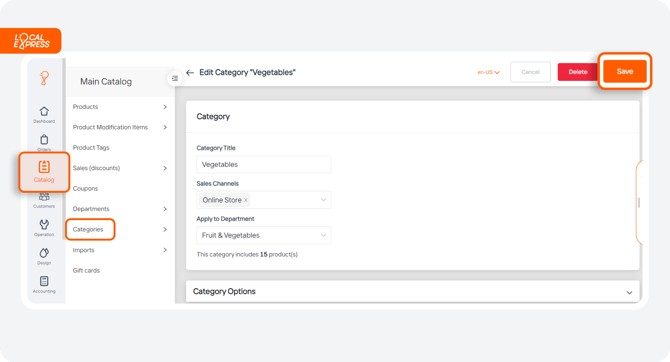670x362 pixels.
Task: Open the Apply to Department dropdown
Action: tap(264, 235)
